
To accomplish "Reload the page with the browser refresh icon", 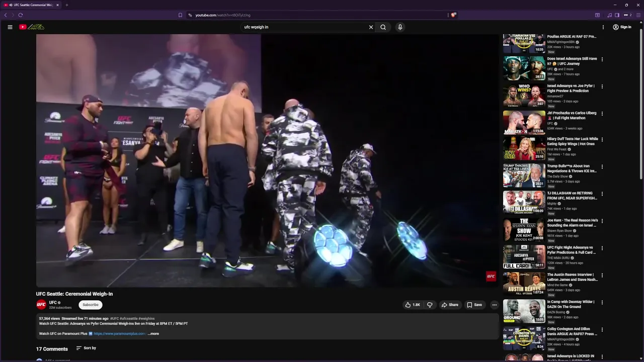I will [x=21, y=15].
